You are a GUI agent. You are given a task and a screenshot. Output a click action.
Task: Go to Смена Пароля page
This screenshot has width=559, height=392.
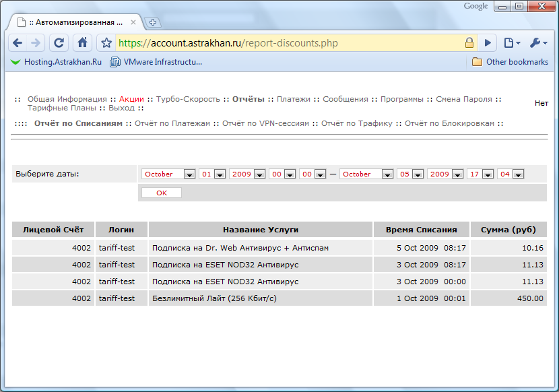(x=464, y=99)
